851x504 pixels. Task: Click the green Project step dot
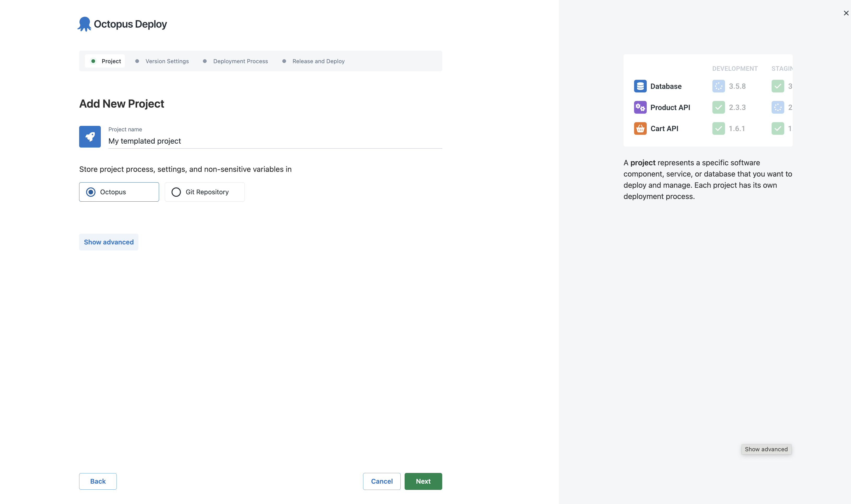[94, 61]
